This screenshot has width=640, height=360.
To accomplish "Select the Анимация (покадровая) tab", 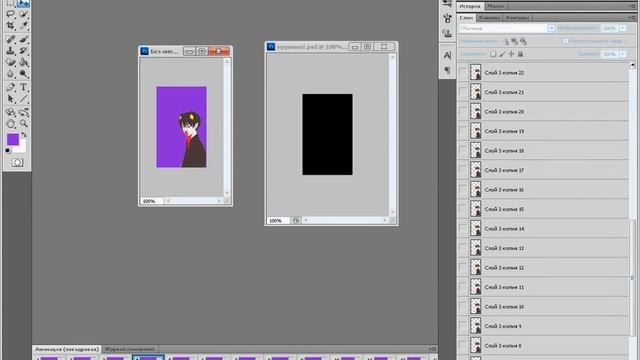I will [67, 349].
